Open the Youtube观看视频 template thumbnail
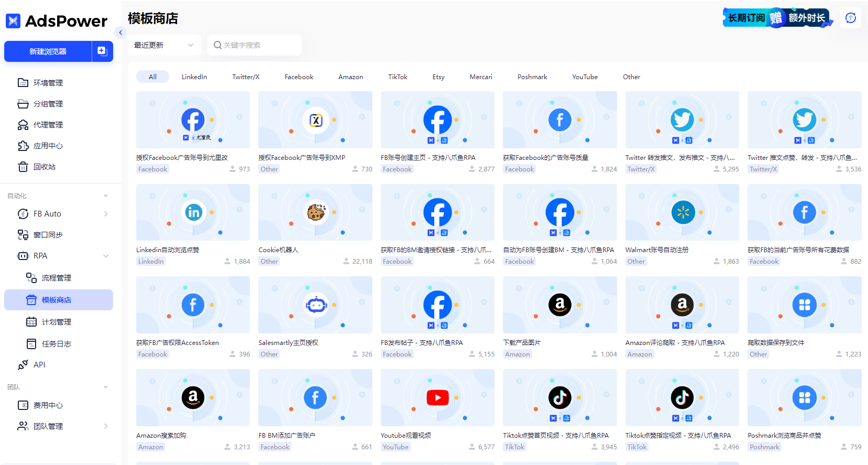The height and width of the screenshot is (465, 868). [x=437, y=397]
